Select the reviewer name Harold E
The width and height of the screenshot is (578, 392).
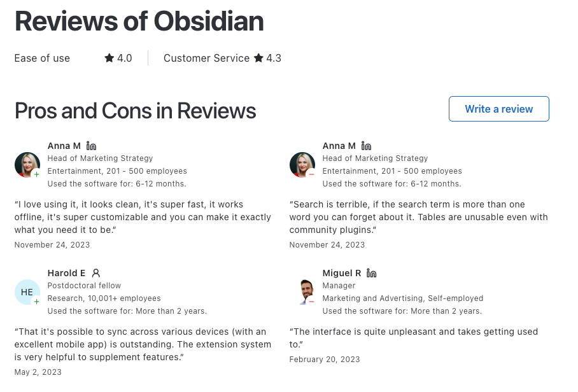pyautogui.click(x=66, y=273)
